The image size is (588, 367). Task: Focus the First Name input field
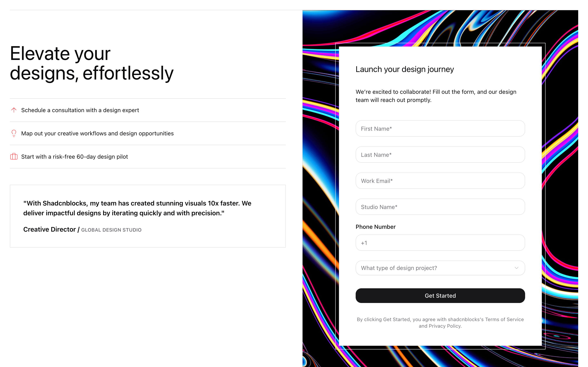tap(440, 129)
